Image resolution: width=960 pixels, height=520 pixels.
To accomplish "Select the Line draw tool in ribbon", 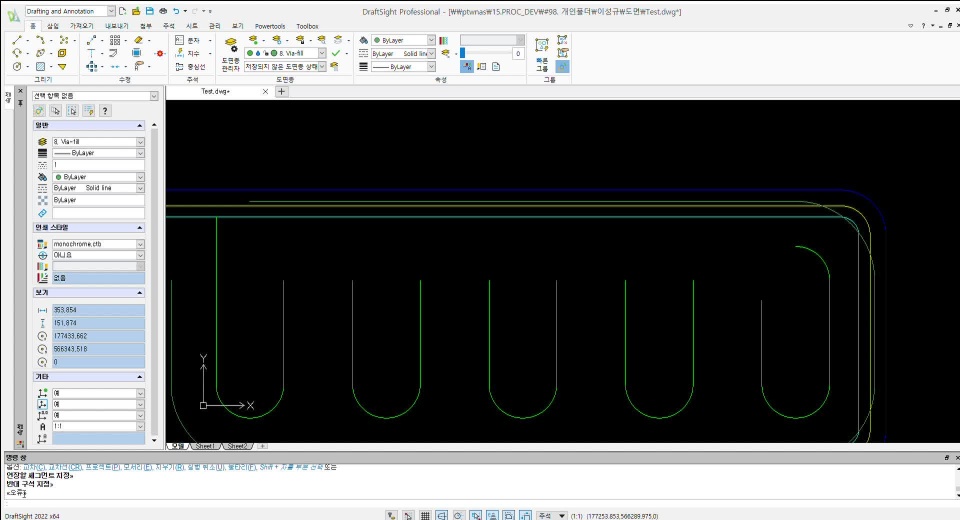I will point(18,40).
